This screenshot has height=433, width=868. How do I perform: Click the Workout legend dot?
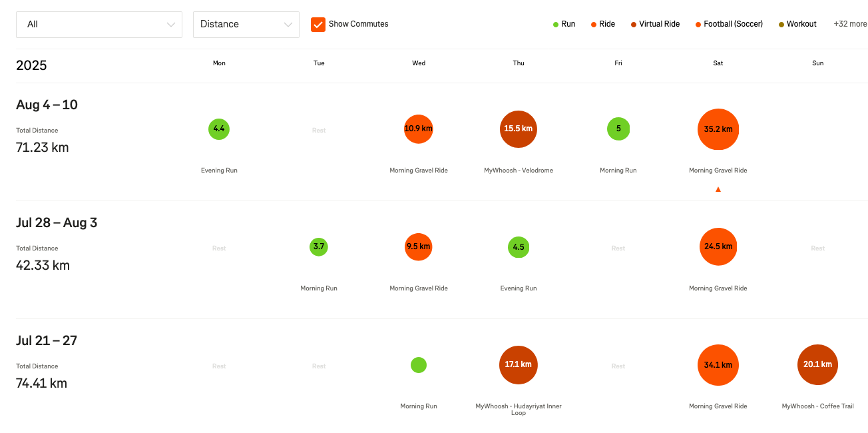tap(781, 25)
